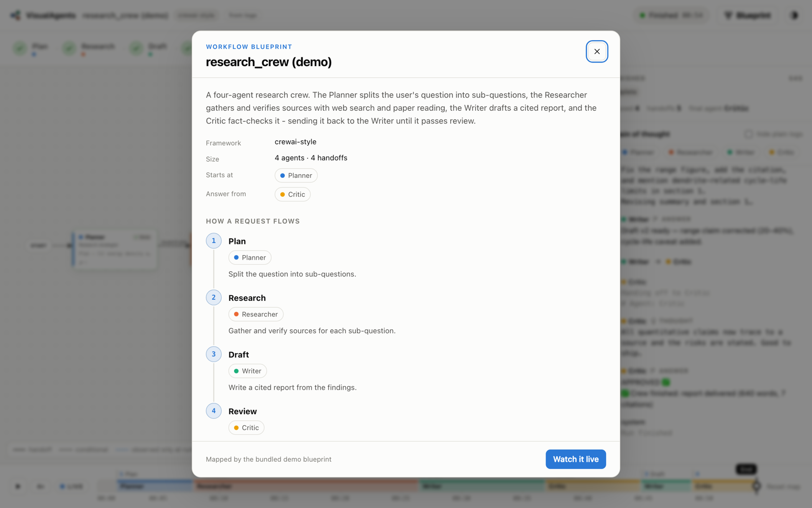Click the 'Starts at' field label
This screenshot has height=508, width=812.
pos(219,175)
